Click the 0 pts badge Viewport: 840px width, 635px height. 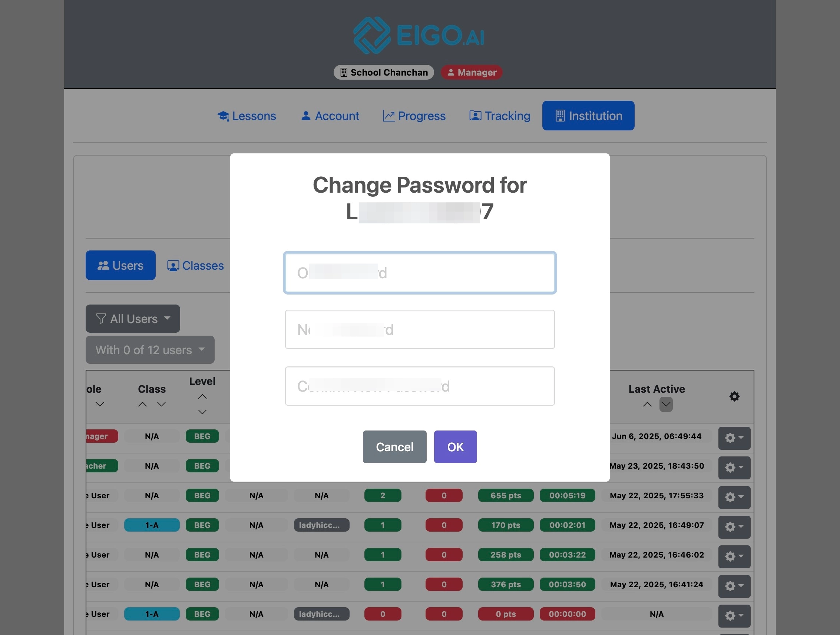[x=506, y=614]
